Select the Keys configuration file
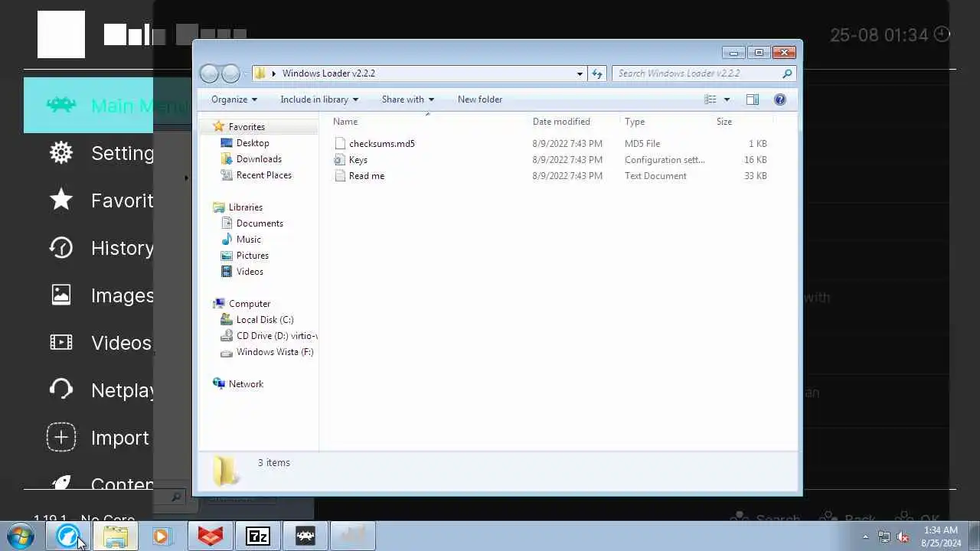Viewport: 980px width, 551px height. coord(358,160)
